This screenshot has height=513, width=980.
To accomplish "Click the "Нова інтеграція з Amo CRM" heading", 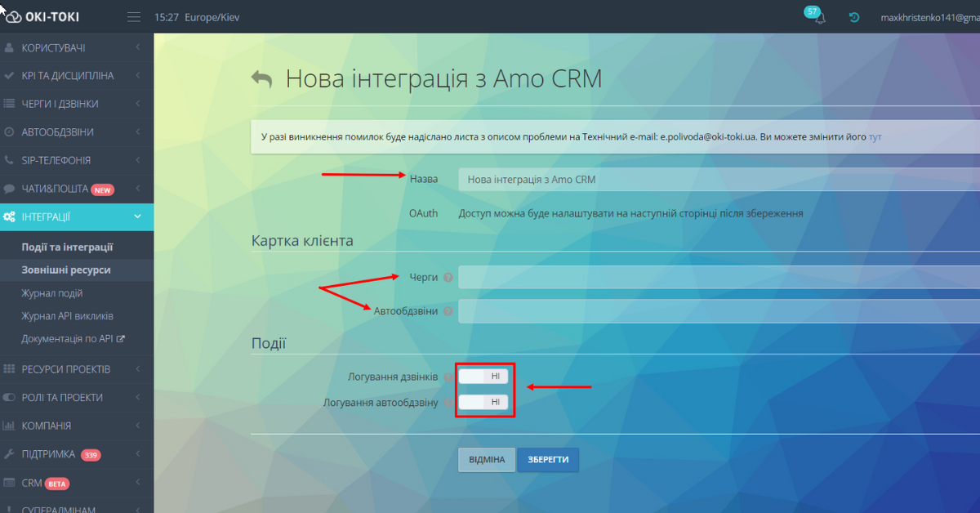I will coord(443,78).
